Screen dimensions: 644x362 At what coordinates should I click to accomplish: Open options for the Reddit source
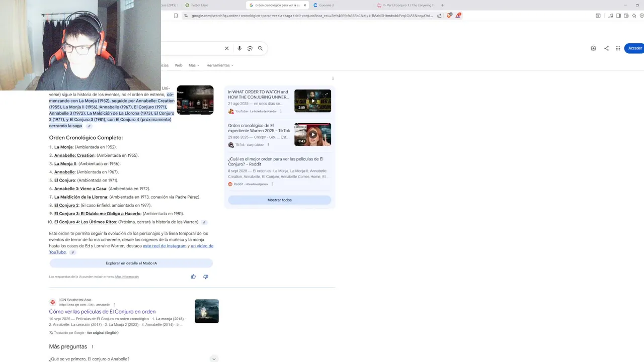point(272,184)
